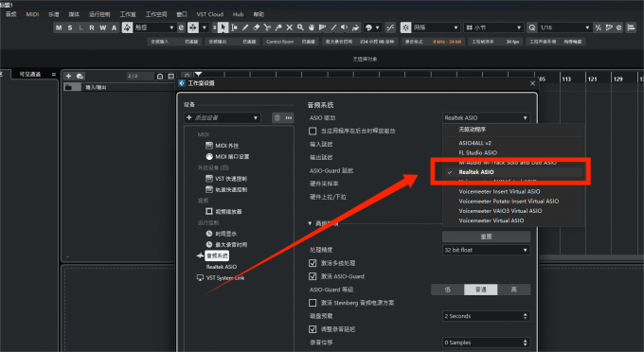Set ASIO-Guard level to 高
The height and width of the screenshot is (352, 644).
tap(514, 290)
